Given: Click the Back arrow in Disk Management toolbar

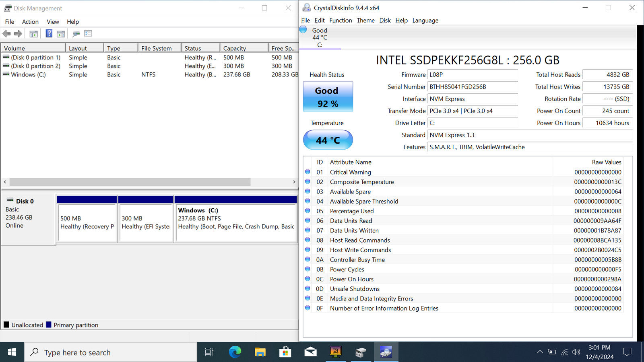Looking at the screenshot, I should point(6,34).
